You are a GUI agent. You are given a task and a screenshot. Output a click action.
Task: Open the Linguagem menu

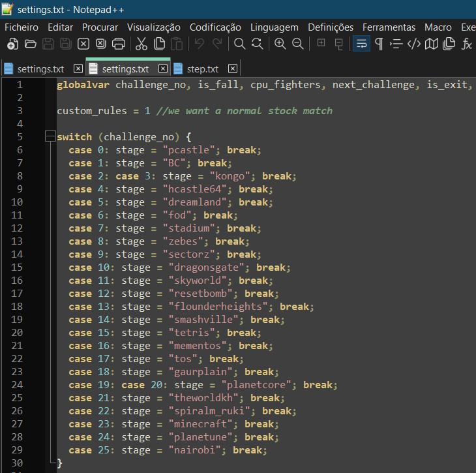274,27
